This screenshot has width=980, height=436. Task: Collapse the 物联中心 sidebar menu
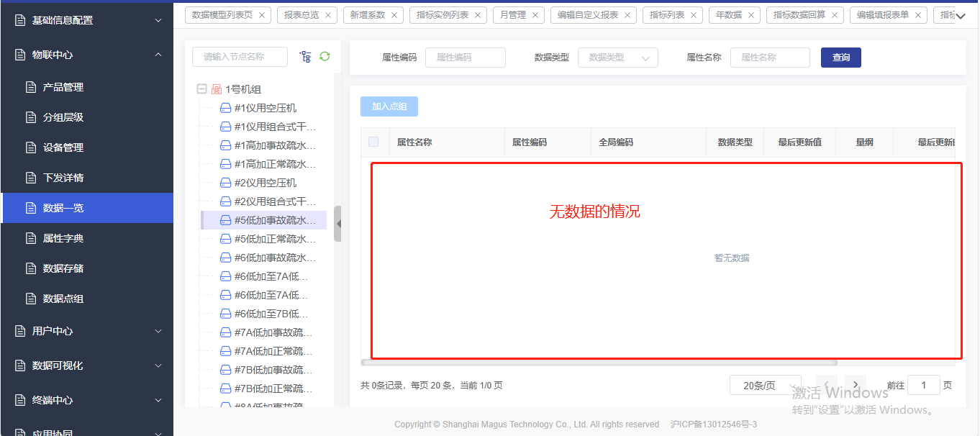tap(158, 55)
